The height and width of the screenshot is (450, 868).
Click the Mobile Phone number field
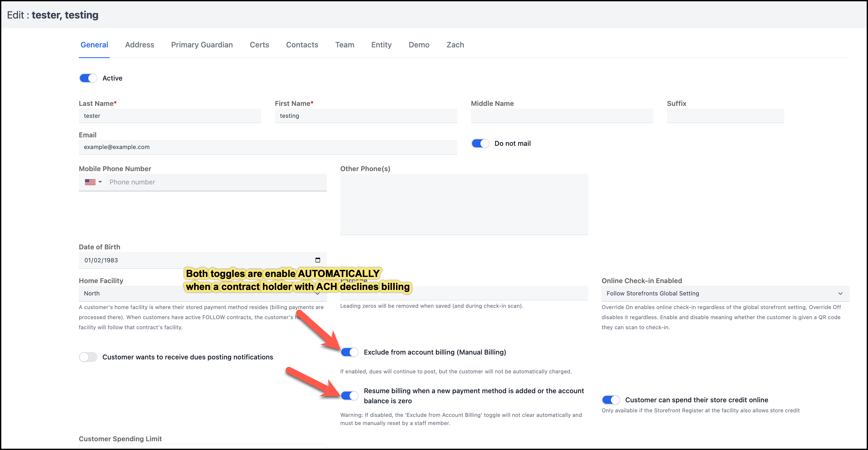pos(216,182)
